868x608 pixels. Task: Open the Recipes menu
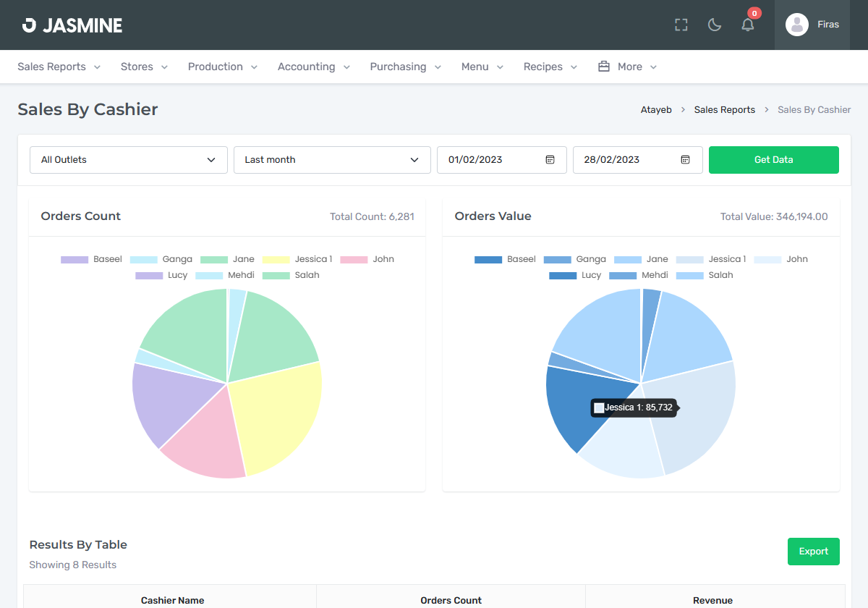coord(550,67)
